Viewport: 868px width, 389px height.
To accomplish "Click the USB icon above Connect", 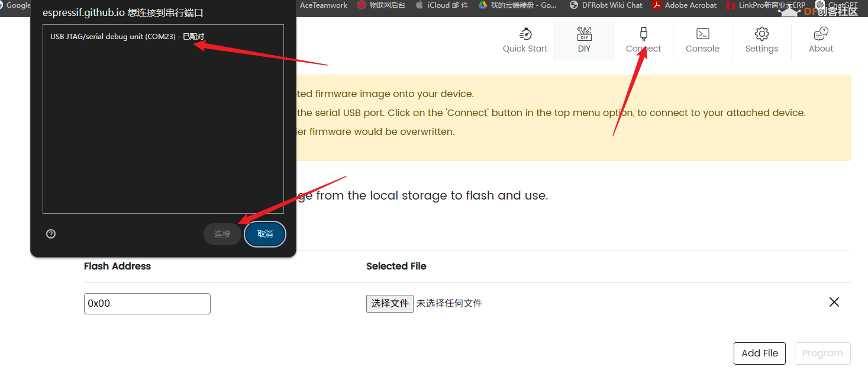I will (x=643, y=34).
